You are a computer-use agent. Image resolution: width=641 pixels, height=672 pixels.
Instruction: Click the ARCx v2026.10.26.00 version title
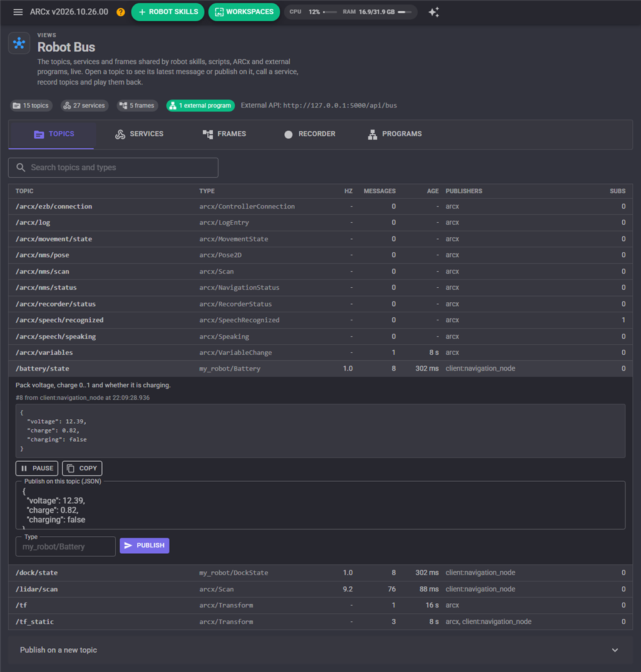[x=69, y=12]
